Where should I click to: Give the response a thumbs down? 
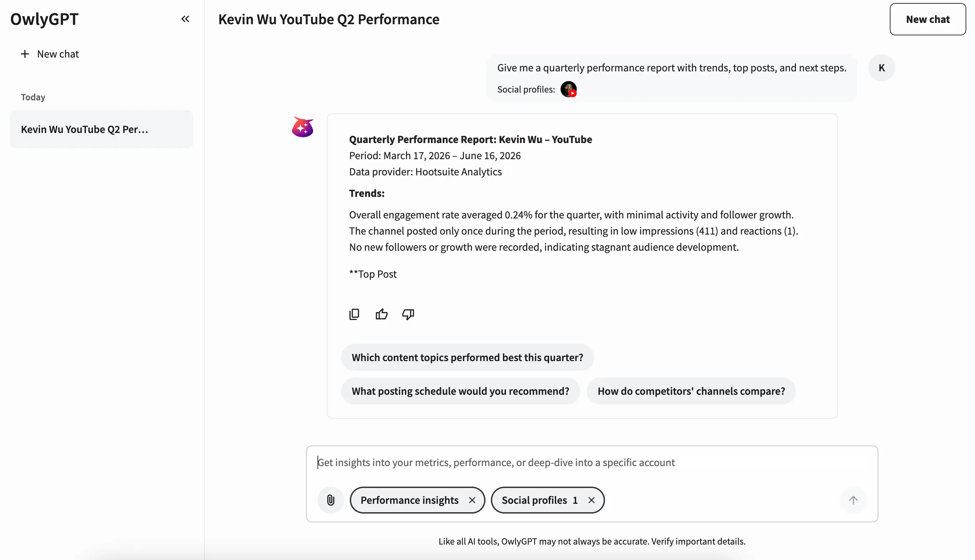tap(408, 314)
